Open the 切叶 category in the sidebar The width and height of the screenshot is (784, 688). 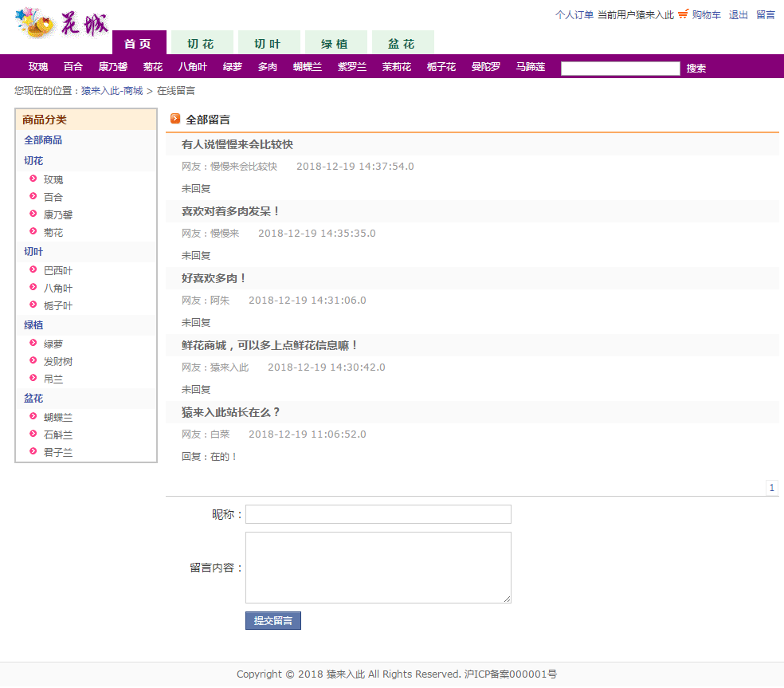point(33,252)
